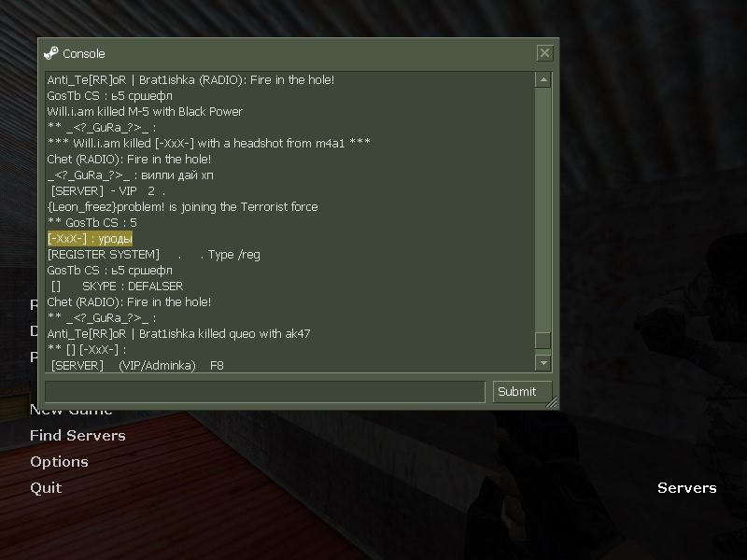Click the "joining the Terrorist force" line
The height and width of the screenshot is (560, 747).
tap(182, 207)
